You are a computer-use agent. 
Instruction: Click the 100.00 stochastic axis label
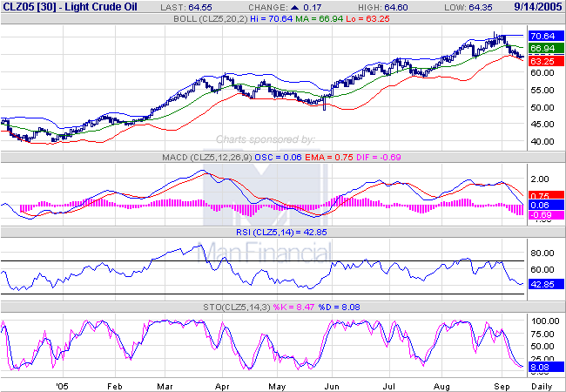pyautogui.click(x=545, y=321)
